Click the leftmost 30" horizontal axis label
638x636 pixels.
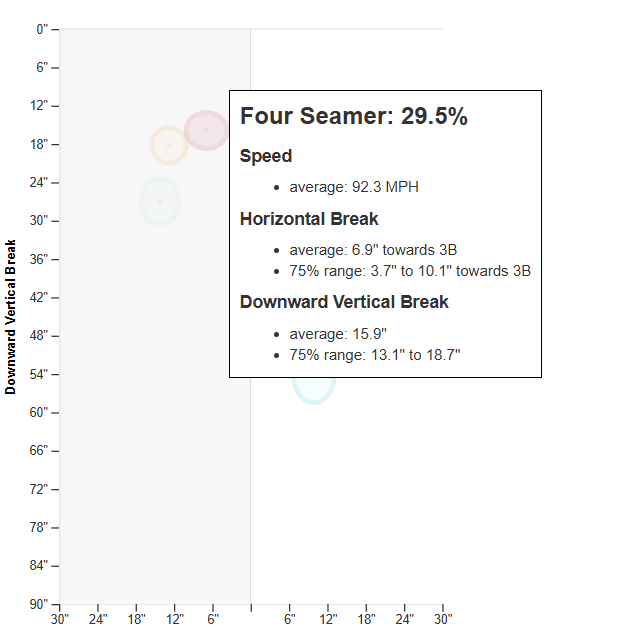coord(59,620)
